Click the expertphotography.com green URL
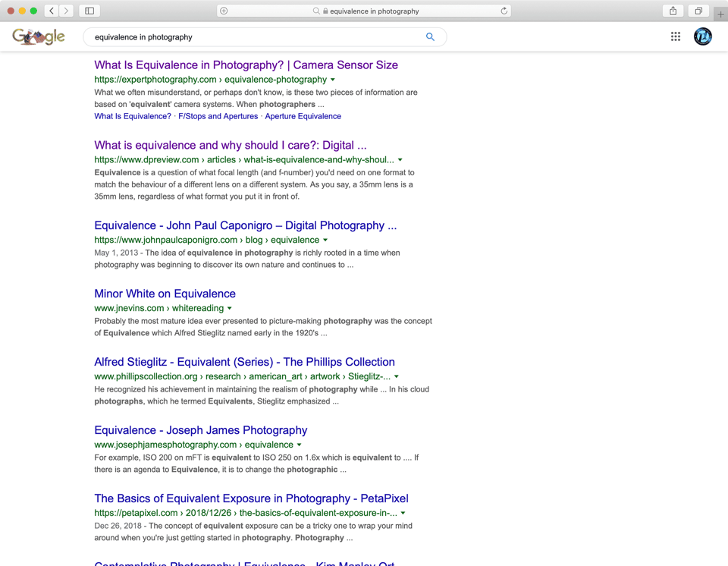This screenshot has height=566, width=728. [211, 80]
